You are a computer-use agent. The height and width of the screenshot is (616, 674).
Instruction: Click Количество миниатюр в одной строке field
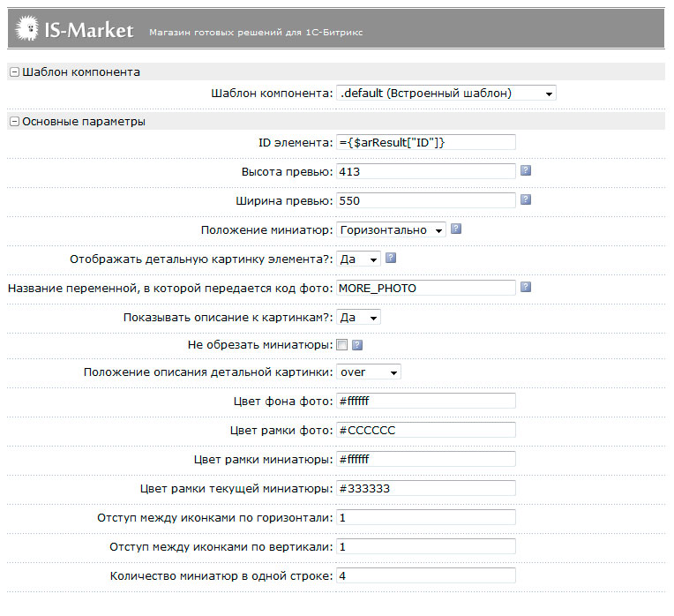pyautogui.click(x=425, y=575)
